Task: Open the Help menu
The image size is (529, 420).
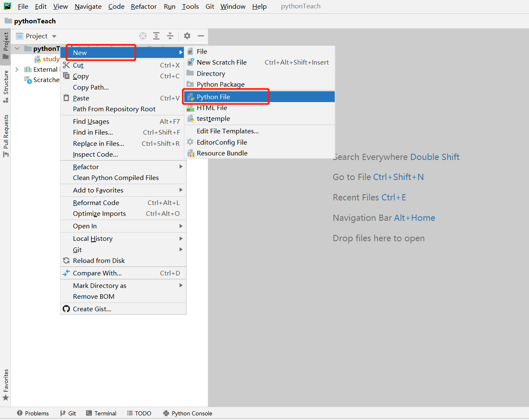Action: click(x=259, y=6)
